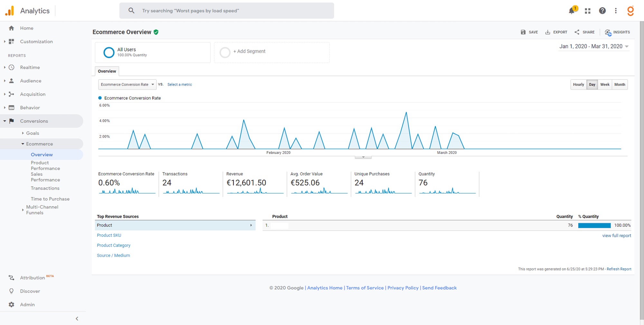
Task: Click the Export download icon
Action: pos(548,32)
